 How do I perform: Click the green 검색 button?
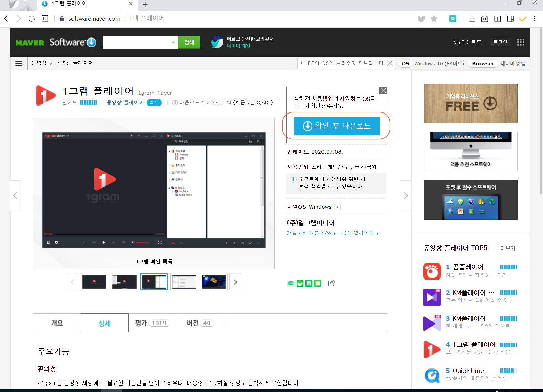(189, 42)
